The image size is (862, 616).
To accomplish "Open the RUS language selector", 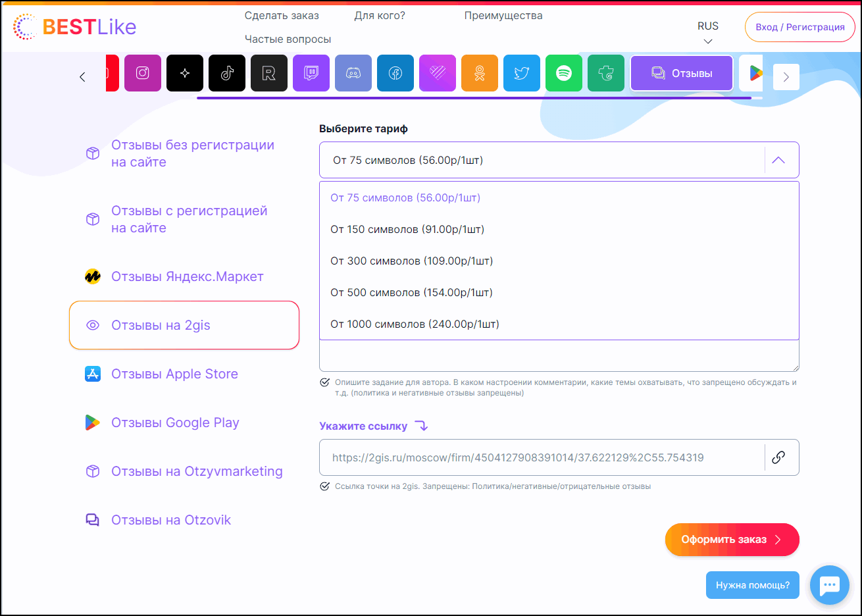I will [708, 32].
